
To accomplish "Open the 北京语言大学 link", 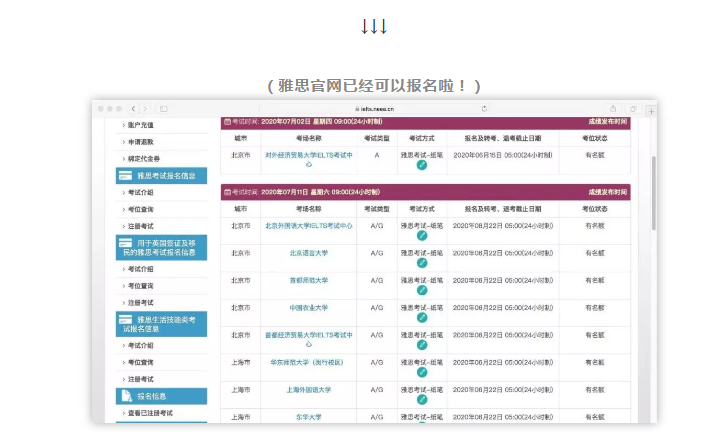I will [x=309, y=253].
